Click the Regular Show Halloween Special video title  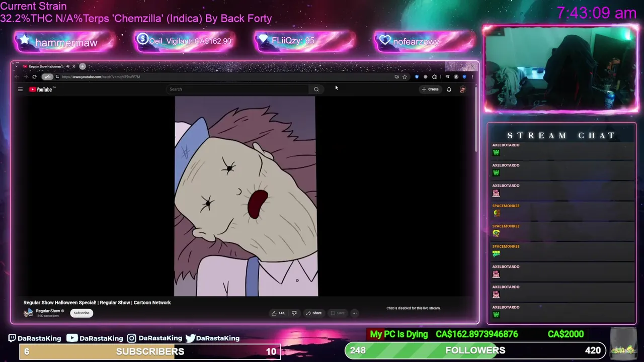click(97, 303)
